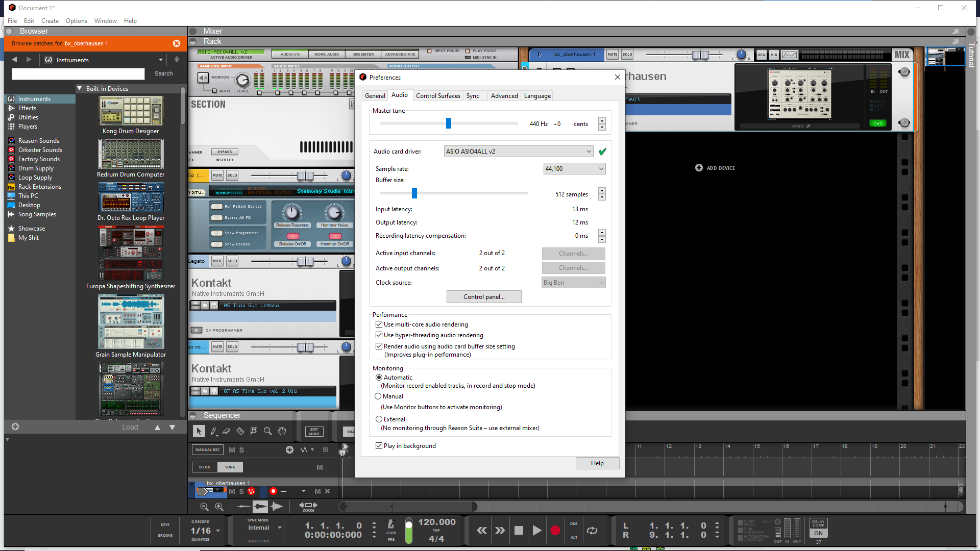Click the Clock source Big Ben dropdown

(x=572, y=282)
